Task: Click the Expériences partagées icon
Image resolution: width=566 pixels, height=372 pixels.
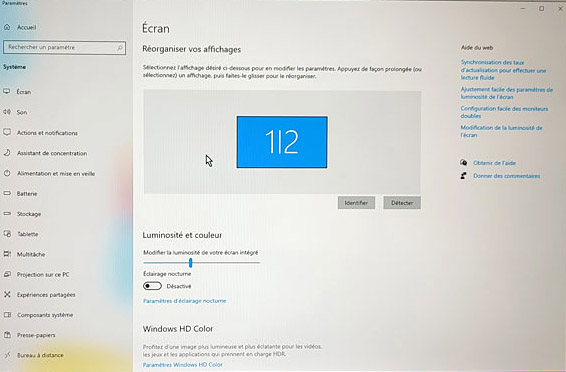Action: [7, 294]
